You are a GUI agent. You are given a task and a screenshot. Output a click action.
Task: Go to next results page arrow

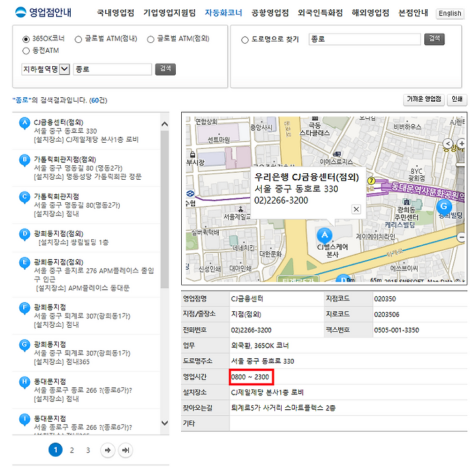[x=108, y=449]
